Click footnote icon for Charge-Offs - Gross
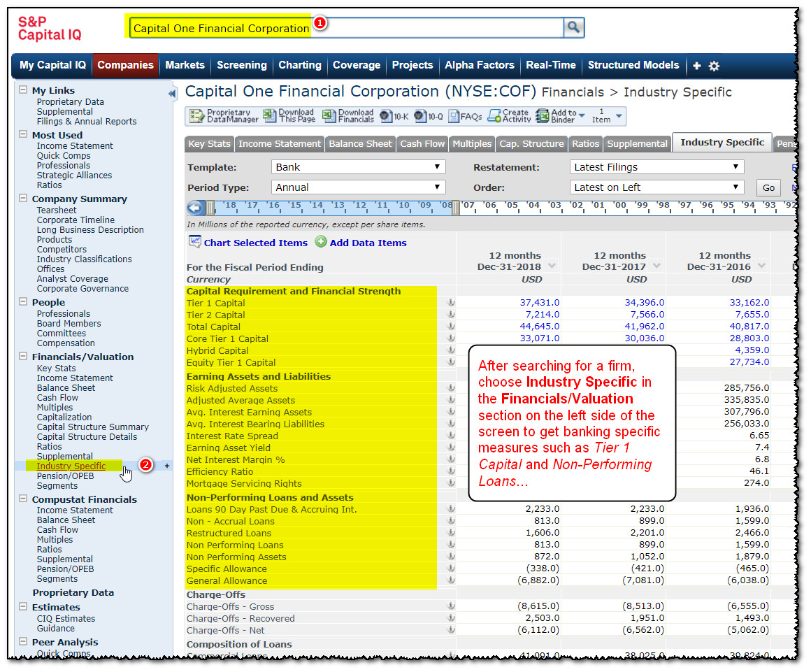This screenshot has height=672, width=811. tap(451, 606)
